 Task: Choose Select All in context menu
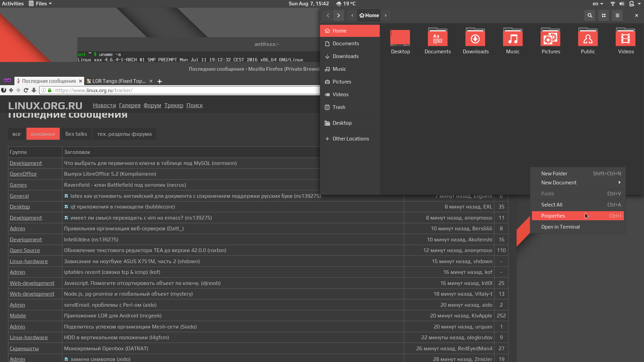(x=578, y=204)
